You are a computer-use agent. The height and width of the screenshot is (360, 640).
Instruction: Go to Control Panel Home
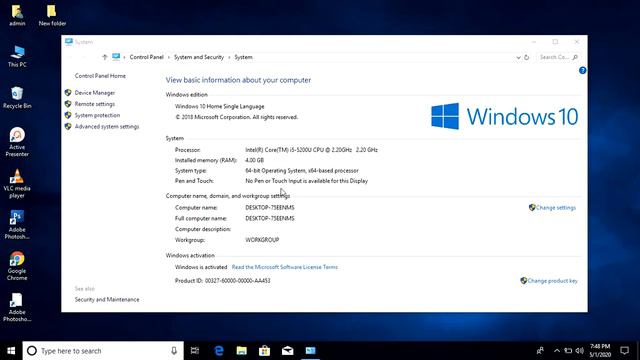(100, 76)
